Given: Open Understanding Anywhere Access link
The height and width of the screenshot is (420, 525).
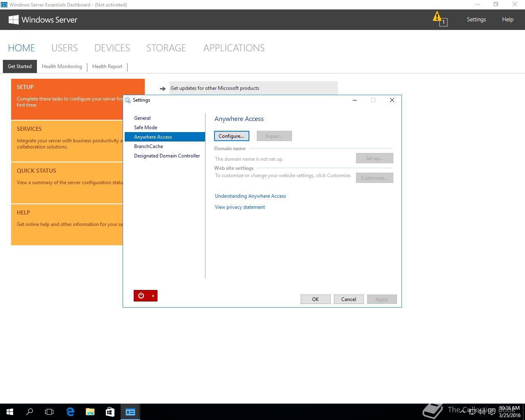Looking at the screenshot, I should [250, 196].
